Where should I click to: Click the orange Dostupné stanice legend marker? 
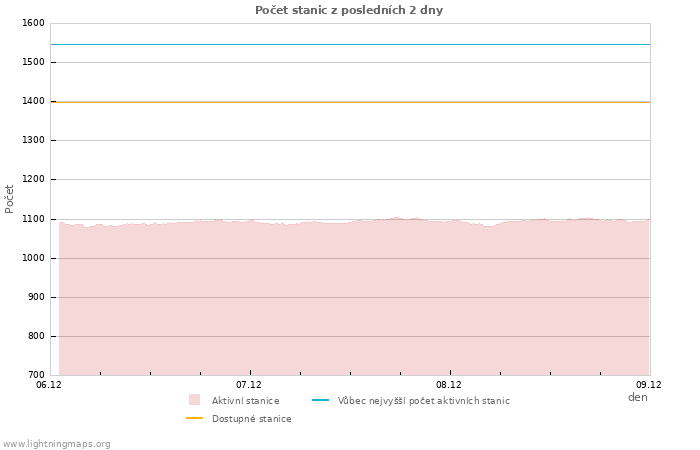(194, 418)
